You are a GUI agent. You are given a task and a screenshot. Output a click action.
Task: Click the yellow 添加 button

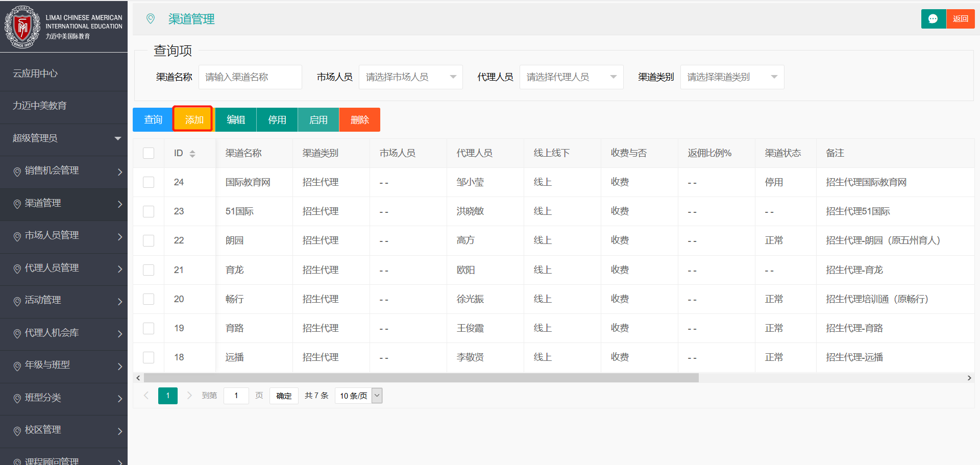194,120
